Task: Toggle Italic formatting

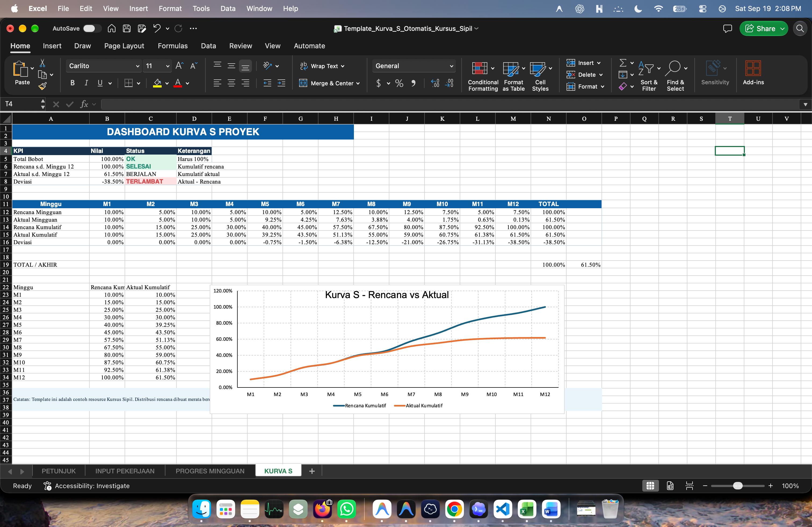Action: [x=86, y=83]
